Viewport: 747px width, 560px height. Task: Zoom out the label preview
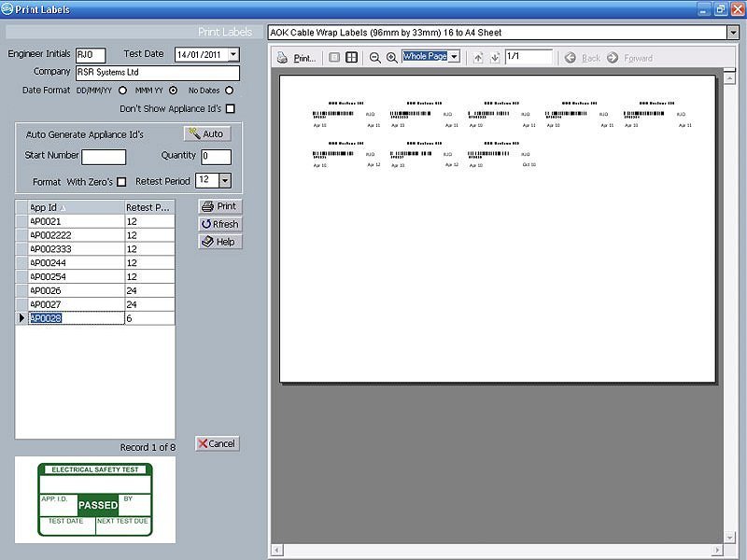pyautogui.click(x=375, y=58)
